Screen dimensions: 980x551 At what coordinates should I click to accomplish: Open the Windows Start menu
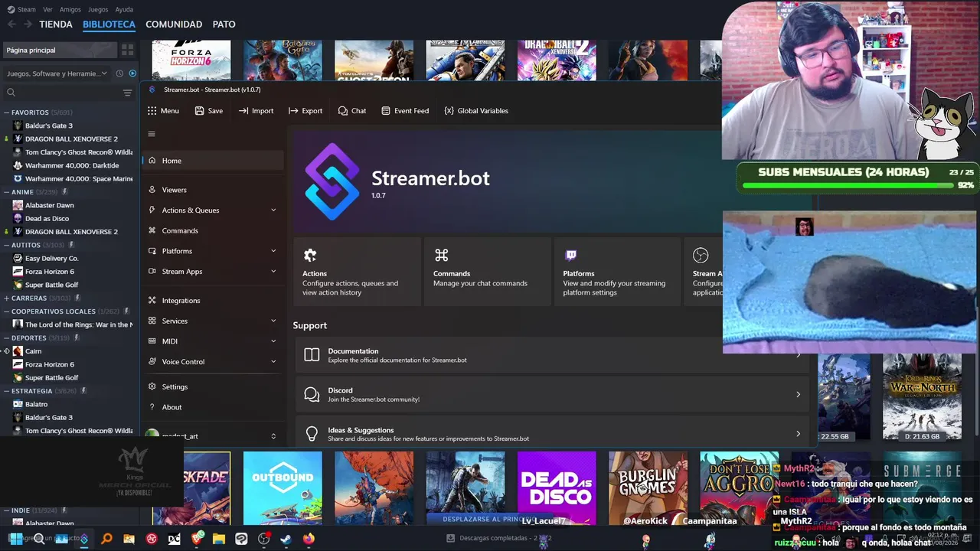pyautogui.click(x=15, y=539)
